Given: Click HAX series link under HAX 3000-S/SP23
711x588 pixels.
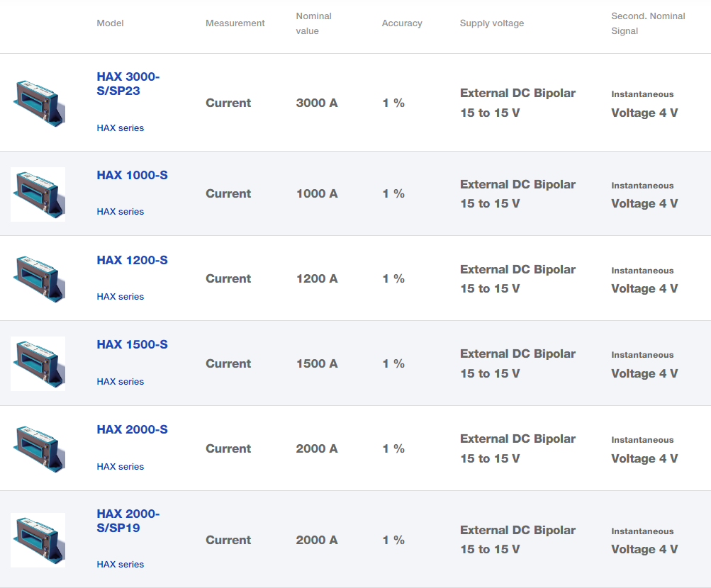Looking at the screenshot, I should coord(121,128).
